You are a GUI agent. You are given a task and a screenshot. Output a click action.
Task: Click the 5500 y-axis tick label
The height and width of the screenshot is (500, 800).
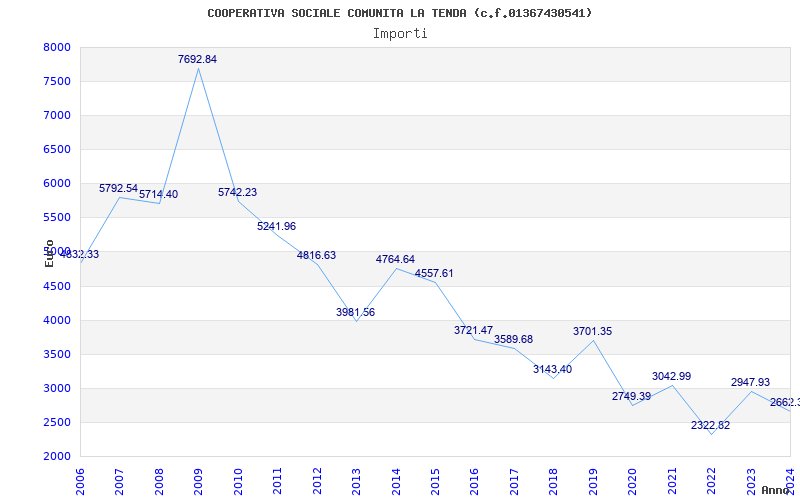(56, 218)
